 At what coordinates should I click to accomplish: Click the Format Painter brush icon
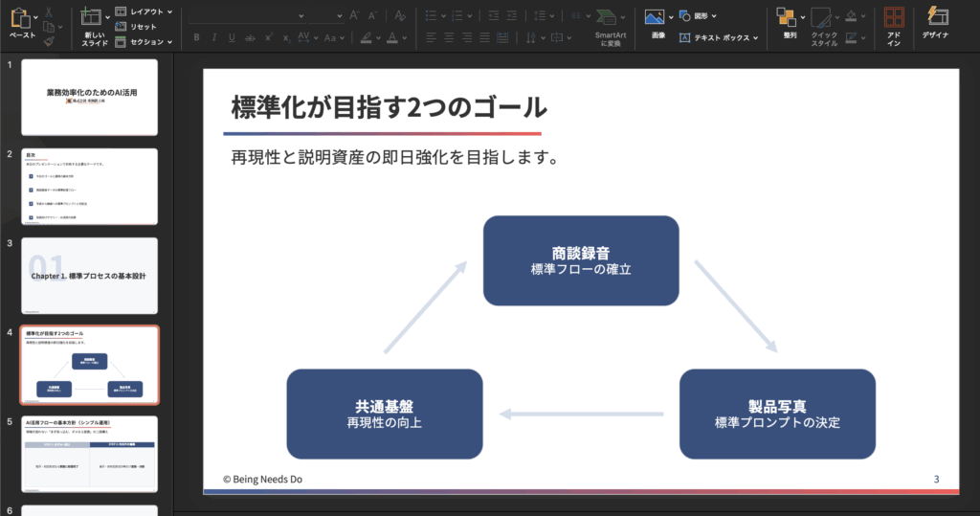point(49,40)
